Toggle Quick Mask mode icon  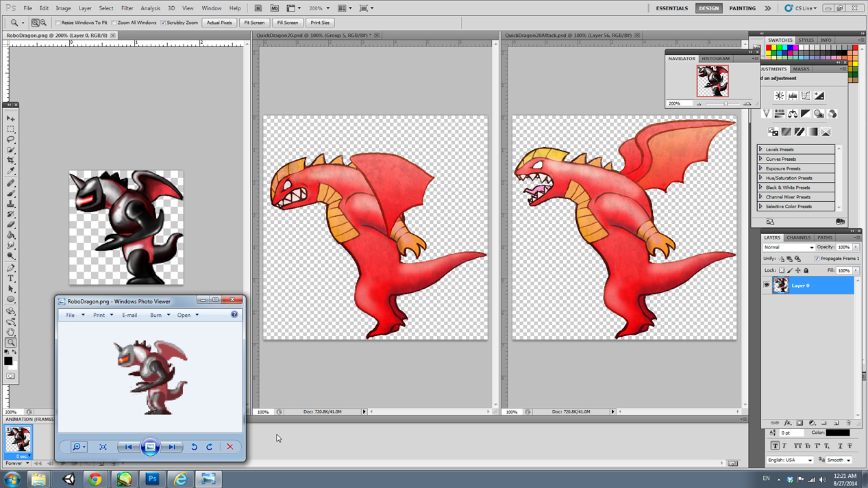10,376
